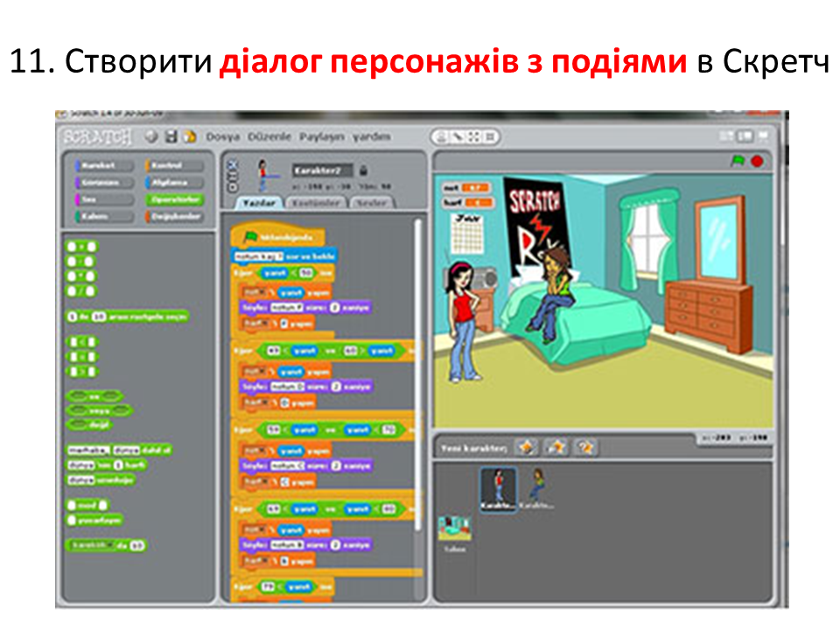This screenshot has width=840, height=630.
Task: Click the random number 'arası rastgele' operator block
Action: 127,317
